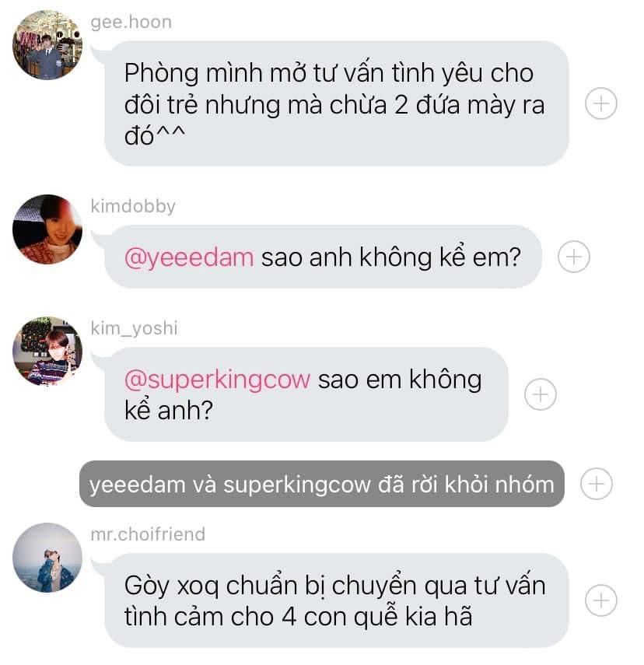This screenshot has width=644, height=665.
Task: Tap the plus icon beside mr.choifriend's message
Action: click(600, 600)
